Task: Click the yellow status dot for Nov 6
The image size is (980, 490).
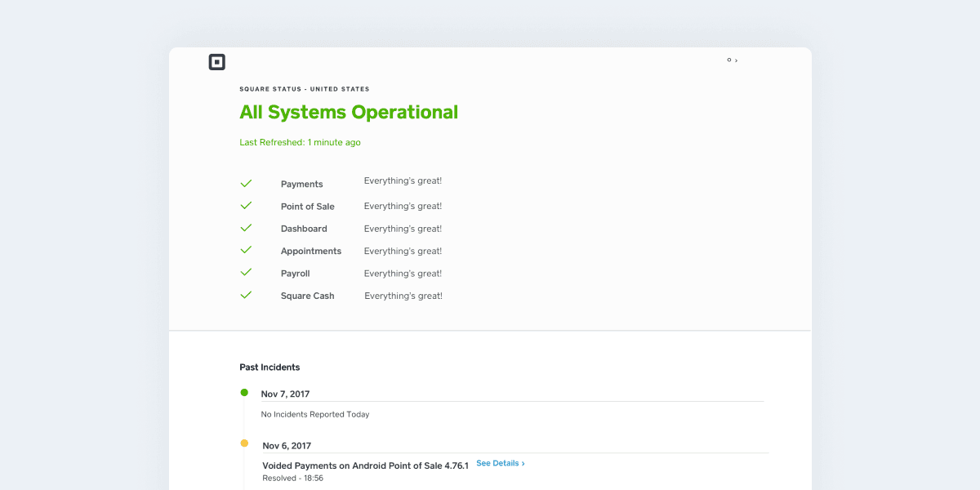Action: point(243,443)
